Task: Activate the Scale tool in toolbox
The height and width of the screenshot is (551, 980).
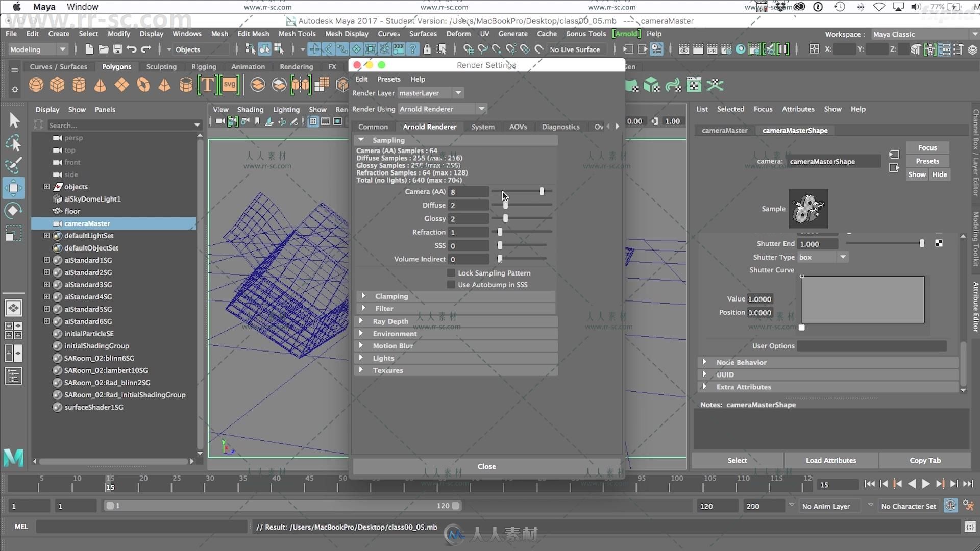Action: pos(14,234)
